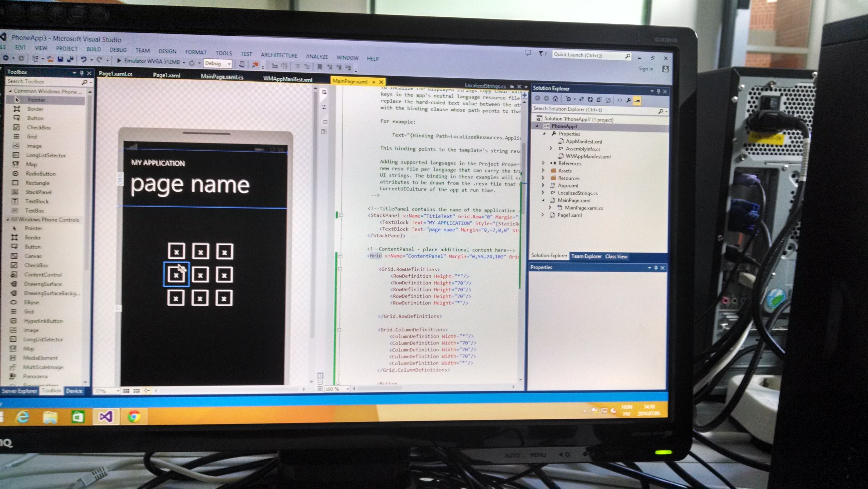Pick the RadioButton toolbox control
Screen dimensions: 868x489
pos(40,174)
